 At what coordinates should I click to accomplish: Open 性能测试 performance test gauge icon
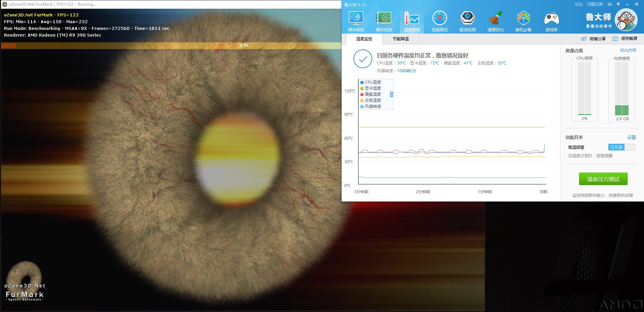[x=440, y=21]
